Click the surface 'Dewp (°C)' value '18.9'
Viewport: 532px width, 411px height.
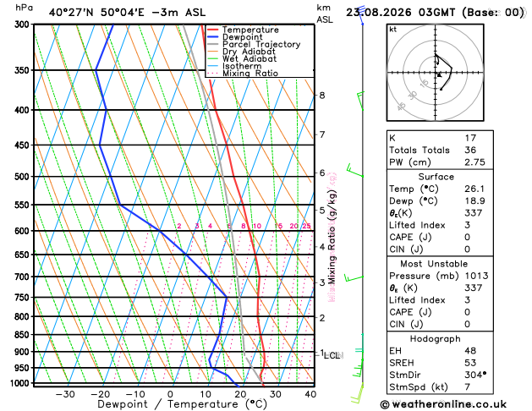pyautogui.click(x=474, y=200)
